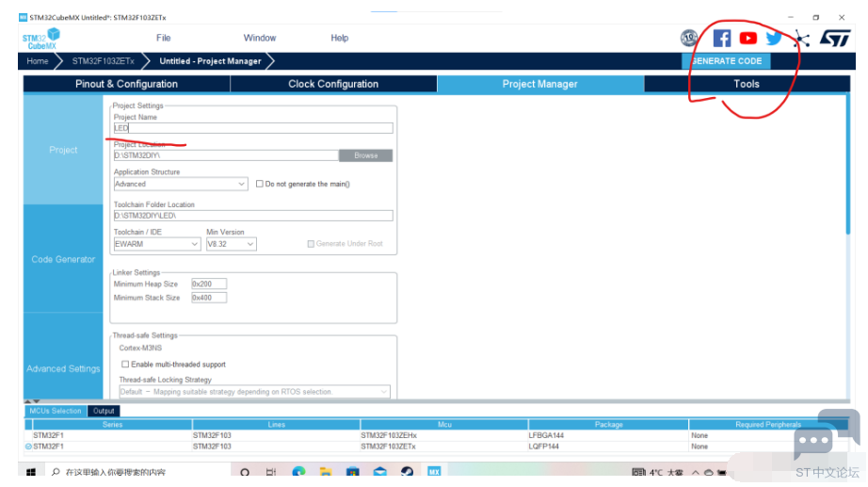868x487 pixels.
Task: Switch to Output bottom tab
Action: [x=104, y=411]
